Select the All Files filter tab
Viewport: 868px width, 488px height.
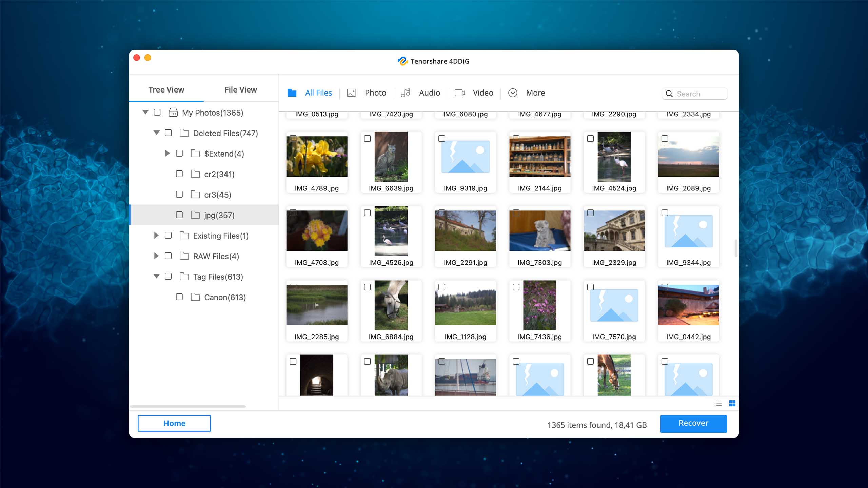click(310, 93)
